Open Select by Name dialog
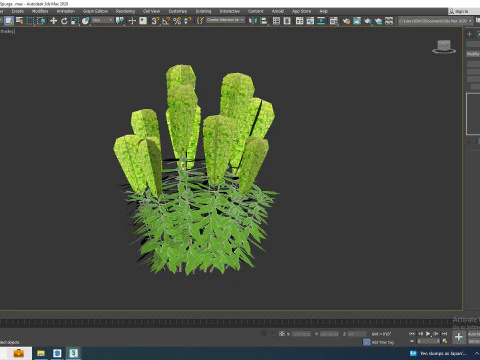This screenshot has height=360, width=480. click(20, 21)
